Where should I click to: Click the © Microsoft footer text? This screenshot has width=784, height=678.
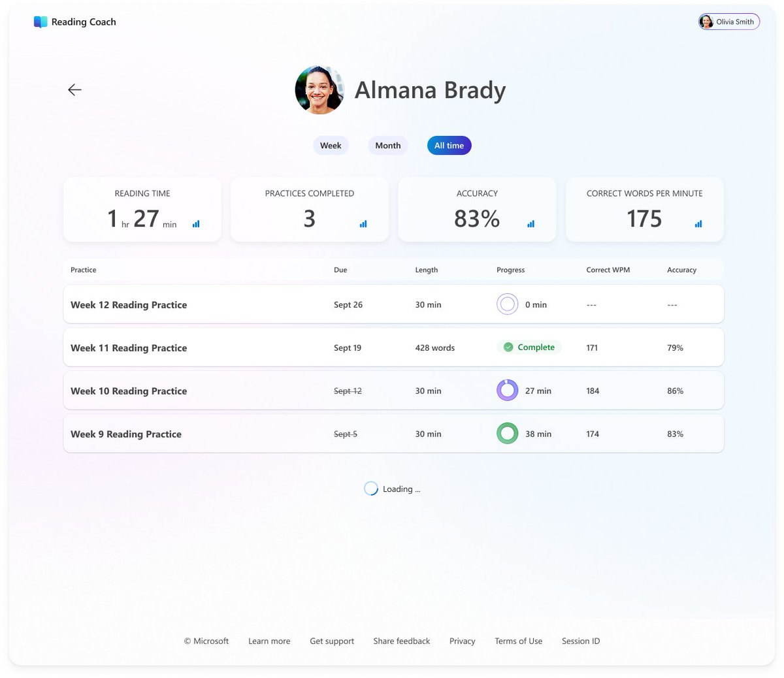pyautogui.click(x=206, y=641)
